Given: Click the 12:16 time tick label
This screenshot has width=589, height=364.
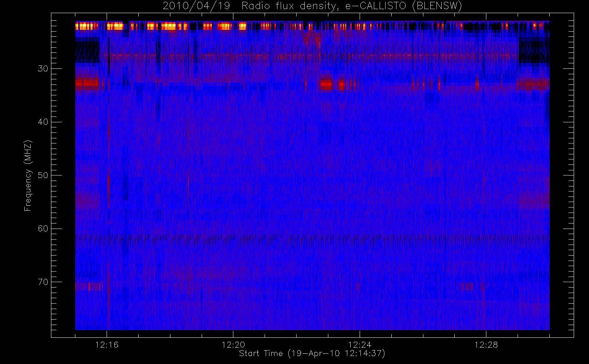Looking at the screenshot, I should pyautogui.click(x=107, y=345).
